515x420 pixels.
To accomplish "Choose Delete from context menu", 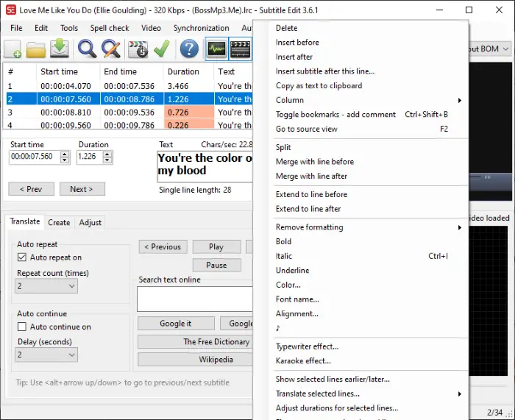I will (287, 28).
